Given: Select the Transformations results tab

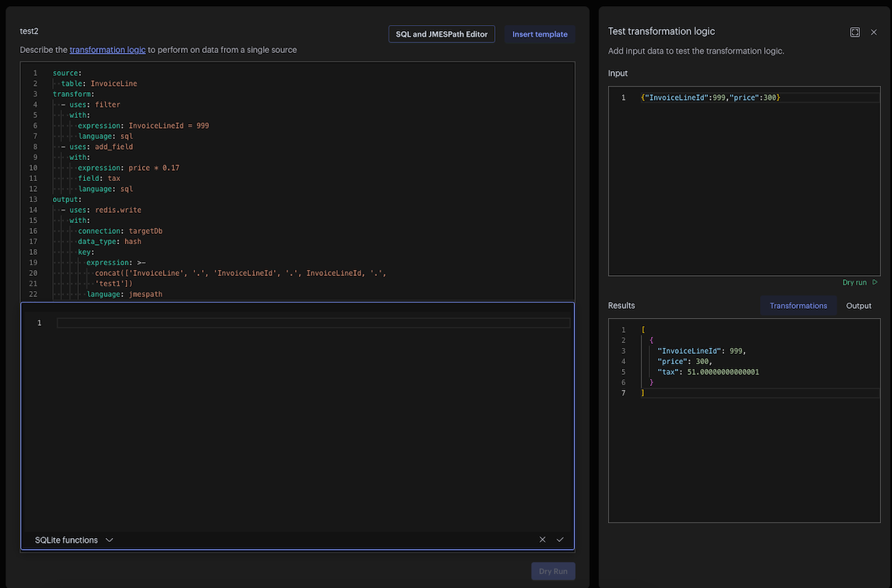Looking at the screenshot, I should (x=798, y=306).
